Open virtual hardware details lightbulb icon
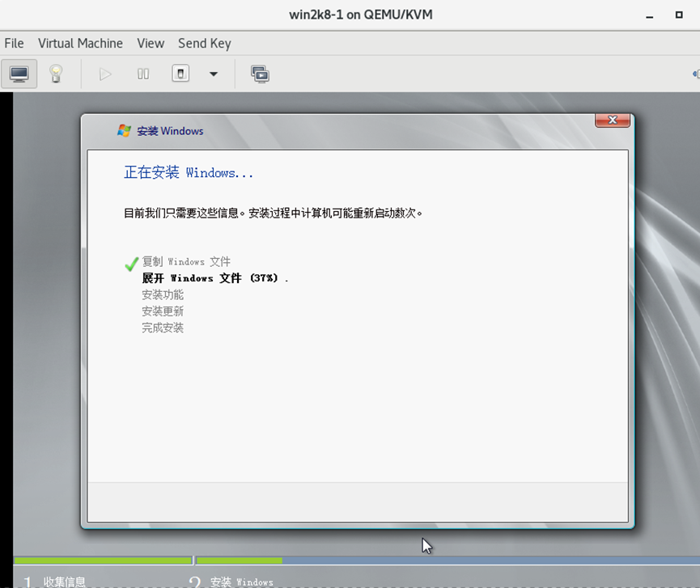 tap(56, 74)
